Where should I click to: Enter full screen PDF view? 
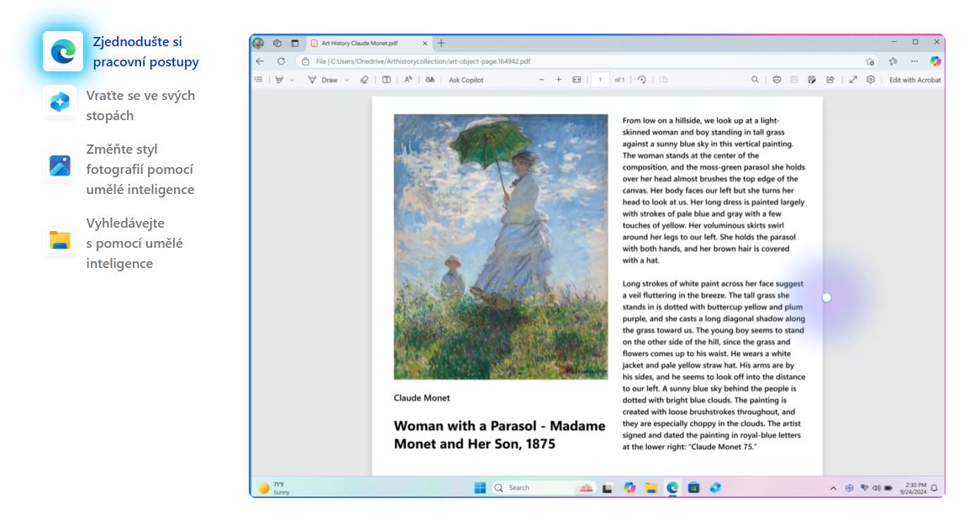pos(853,80)
